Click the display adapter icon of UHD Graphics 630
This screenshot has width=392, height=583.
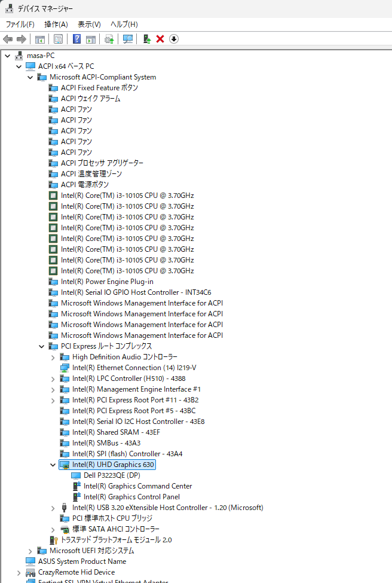click(x=65, y=465)
